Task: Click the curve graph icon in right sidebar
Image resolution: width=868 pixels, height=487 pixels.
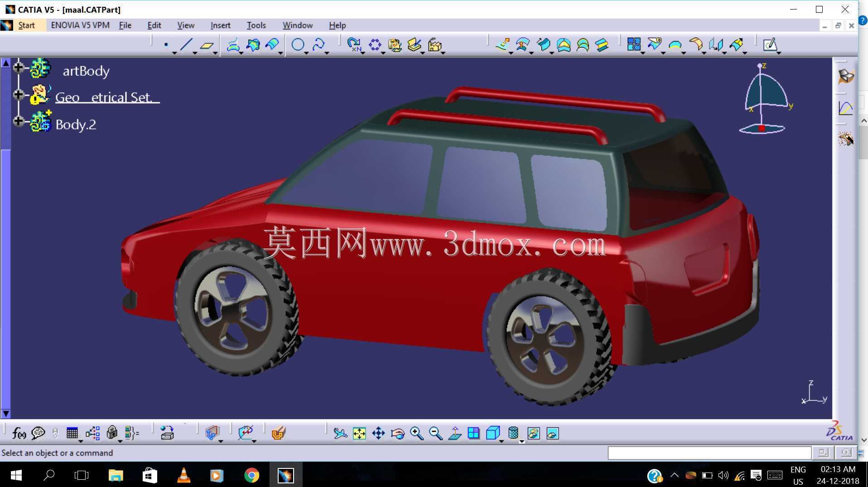Action: pos(846,108)
